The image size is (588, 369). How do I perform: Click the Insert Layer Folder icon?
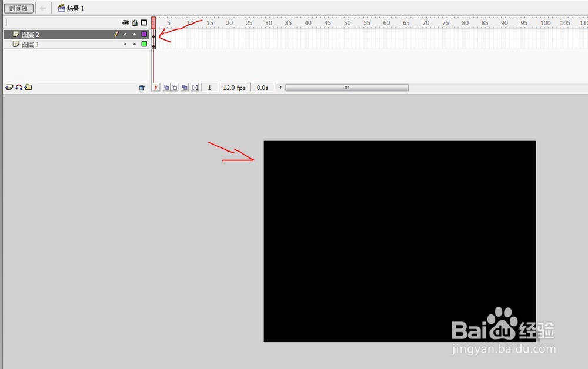28,88
